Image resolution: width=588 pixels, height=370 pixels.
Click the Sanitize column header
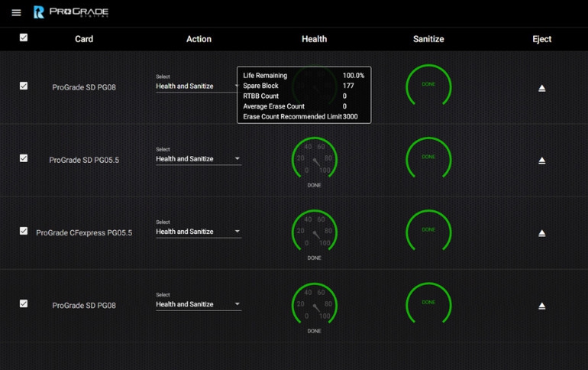[x=428, y=39]
